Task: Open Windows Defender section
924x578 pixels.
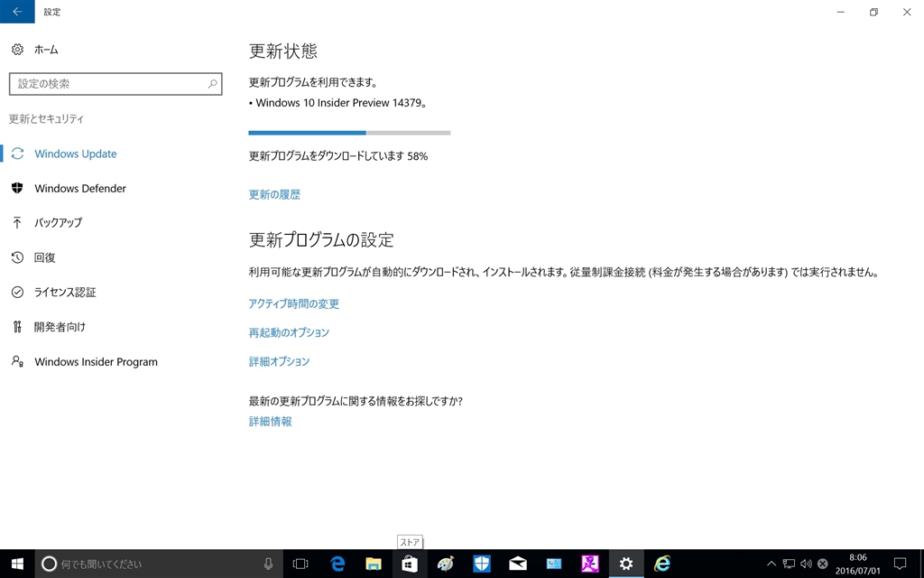Action: (x=80, y=189)
